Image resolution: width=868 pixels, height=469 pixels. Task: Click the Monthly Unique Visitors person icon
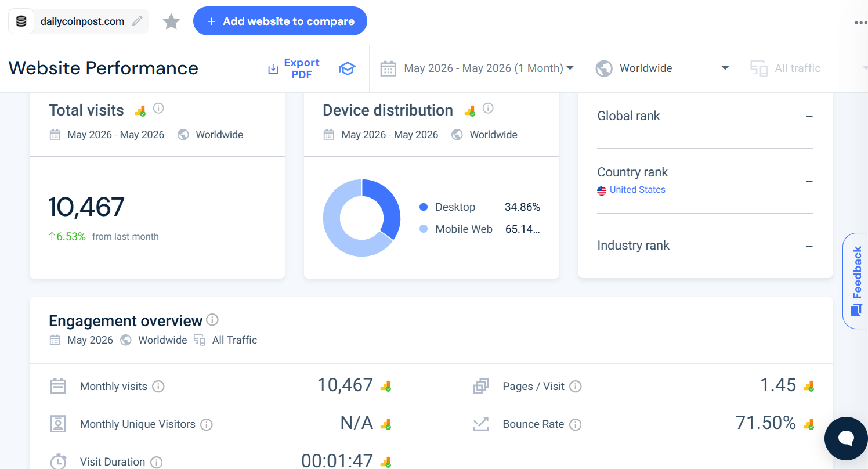coord(58,424)
